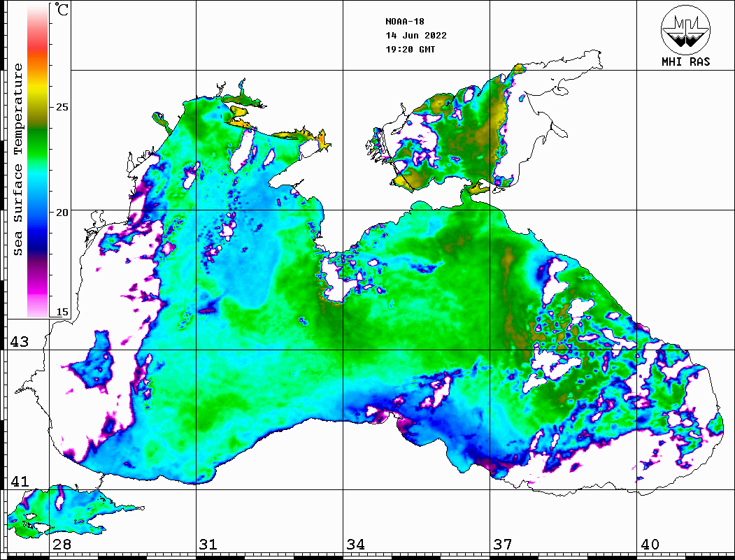
Task: Click the 25 value on color scale
Action: (x=62, y=107)
